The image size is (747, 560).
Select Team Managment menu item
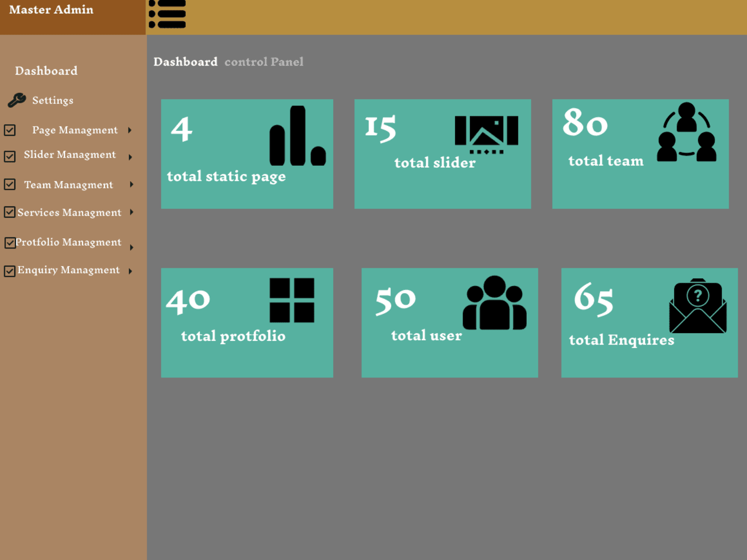point(69,185)
